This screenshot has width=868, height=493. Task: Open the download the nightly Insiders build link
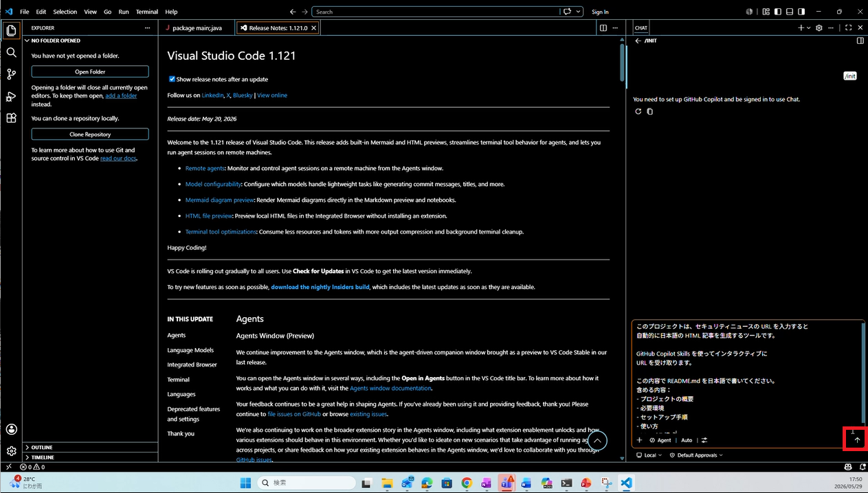click(320, 287)
